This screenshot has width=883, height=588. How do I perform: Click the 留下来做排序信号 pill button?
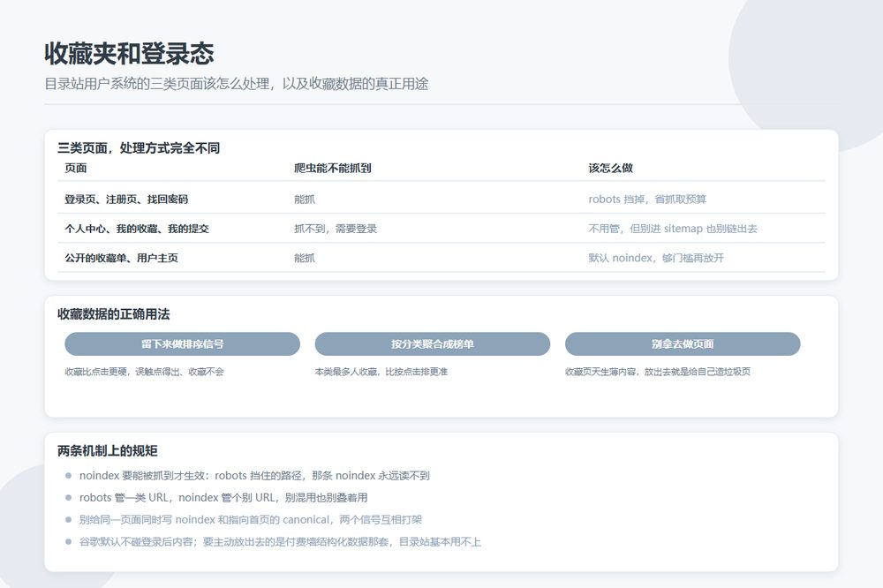[x=182, y=343]
